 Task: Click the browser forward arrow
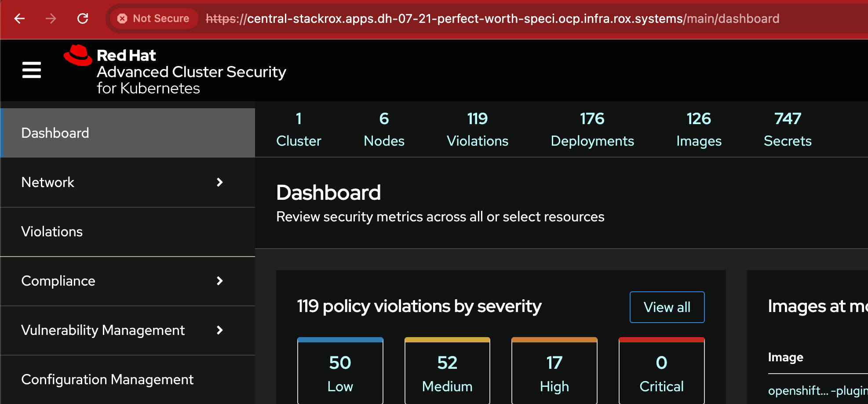51,18
